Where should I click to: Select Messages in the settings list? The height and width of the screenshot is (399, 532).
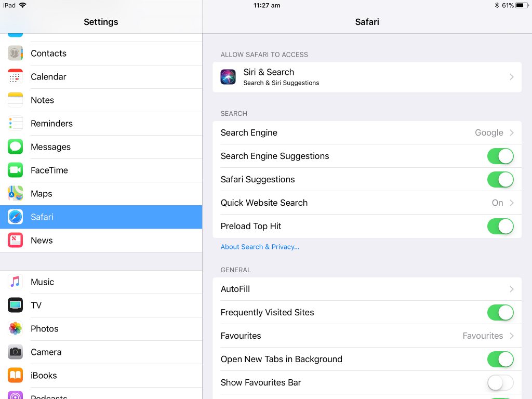click(x=101, y=147)
